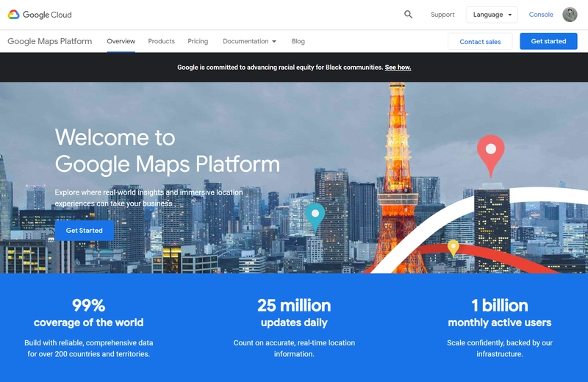Click the 1 billion monthly active users text
The image size is (588, 382).
[x=500, y=313]
